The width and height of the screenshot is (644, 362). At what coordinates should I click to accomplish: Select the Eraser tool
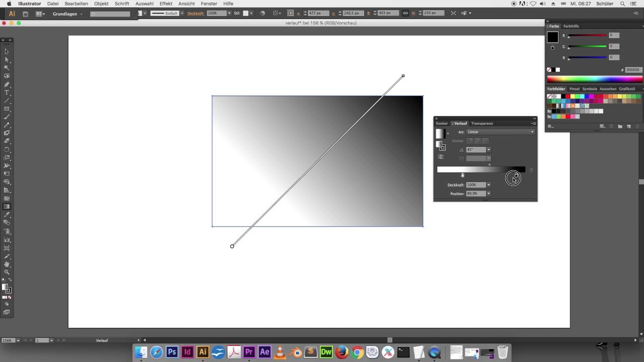[x=7, y=141]
